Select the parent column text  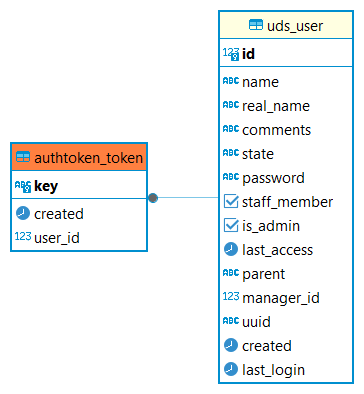tap(263, 275)
